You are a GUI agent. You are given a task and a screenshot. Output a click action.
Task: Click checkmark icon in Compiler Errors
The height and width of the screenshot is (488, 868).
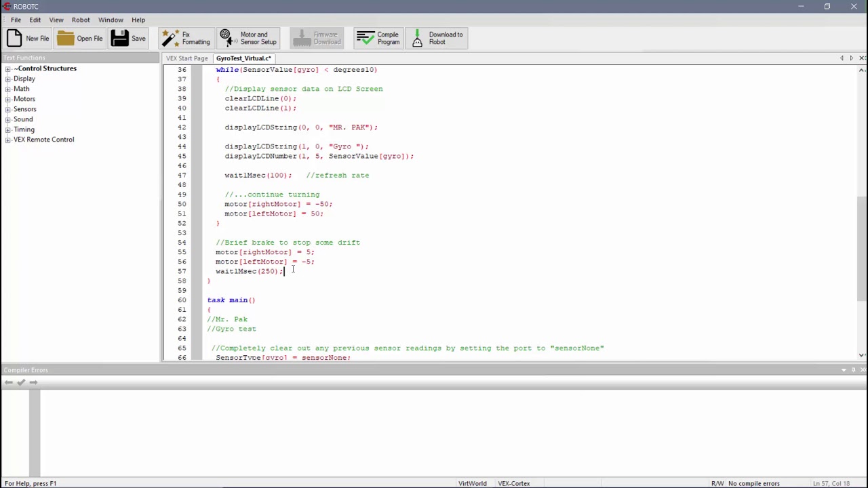[x=21, y=382]
